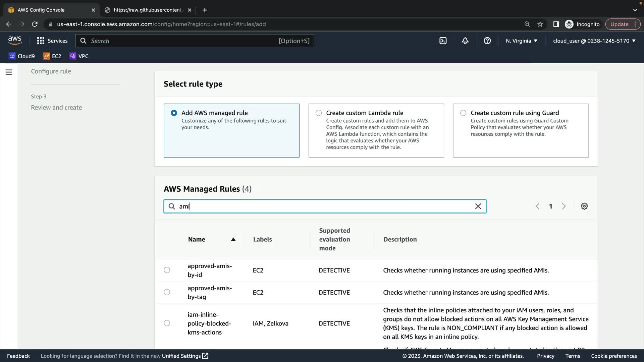
Task: Open the AWS help question-mark icon
Action: [487, 41]
